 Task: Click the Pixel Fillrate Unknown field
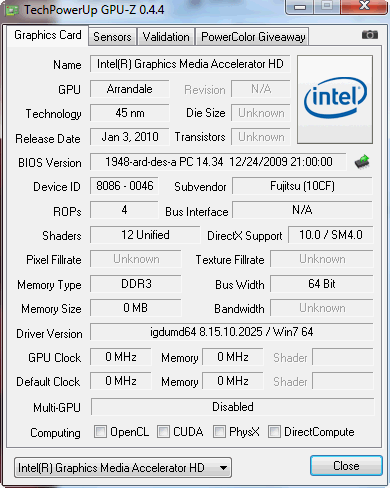pyautogui.click(x=136, y=259)
